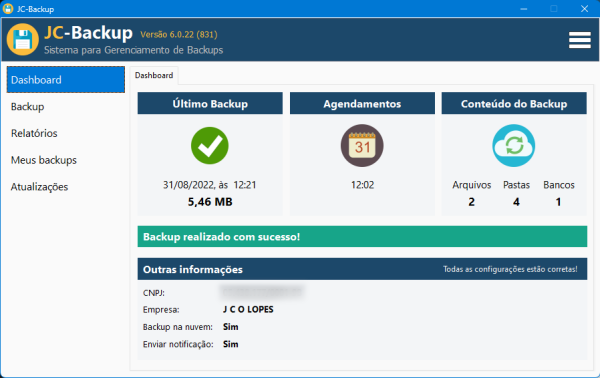
Task: Select Dashboard in the sidebar
Action: coord(66,80)
